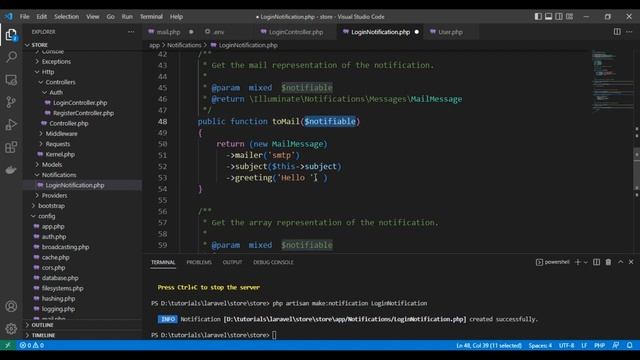Open the Explorer view in activity bar

click(x=11, y=35)
